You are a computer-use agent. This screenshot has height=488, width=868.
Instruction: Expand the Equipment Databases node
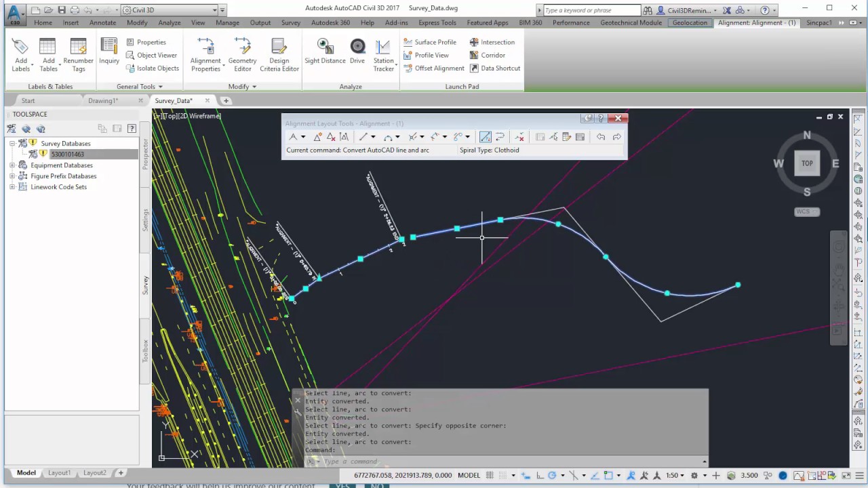tap(12, 165)
